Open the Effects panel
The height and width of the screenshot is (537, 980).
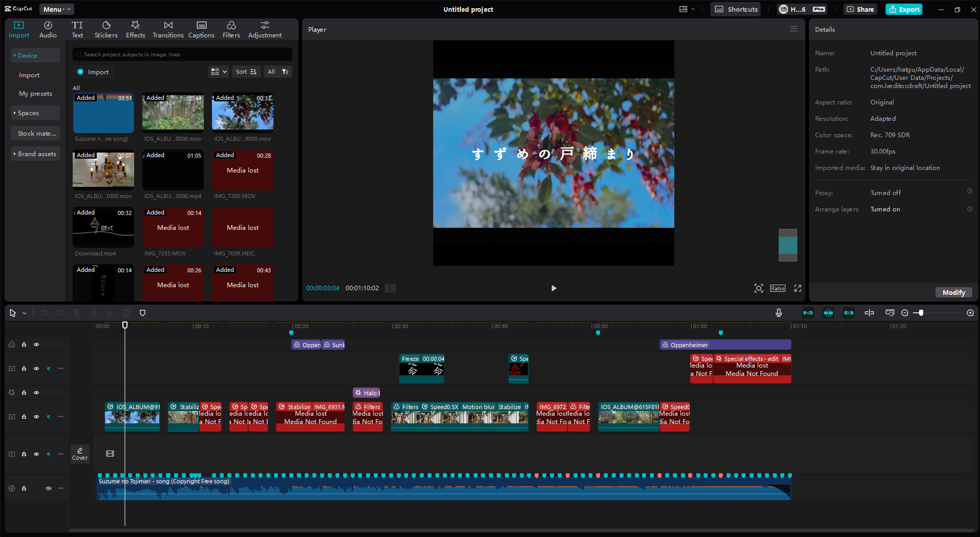pyautogui.click(x=135, y=30)
